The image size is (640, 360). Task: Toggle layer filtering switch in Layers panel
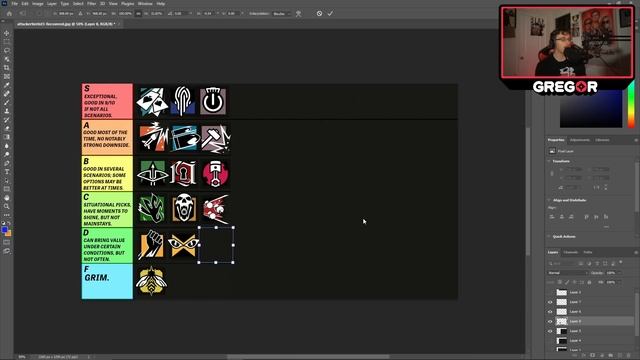(621, 262)
